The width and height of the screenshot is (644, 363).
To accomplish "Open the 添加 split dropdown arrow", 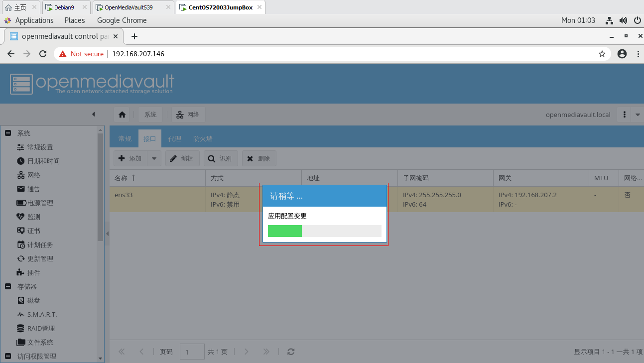I will pos(154,158).
